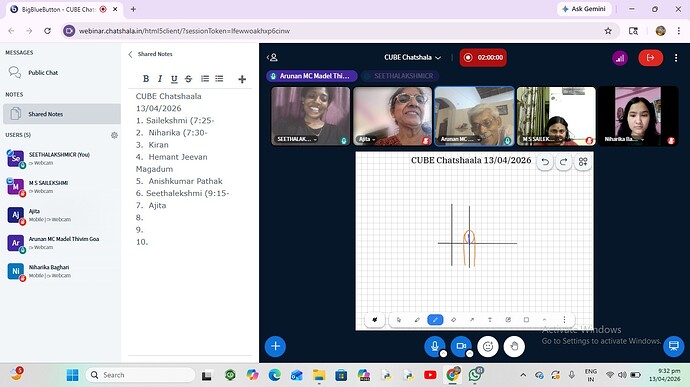Click the SEETHALAKSHMICR talking indicator pill

[400, 76]
